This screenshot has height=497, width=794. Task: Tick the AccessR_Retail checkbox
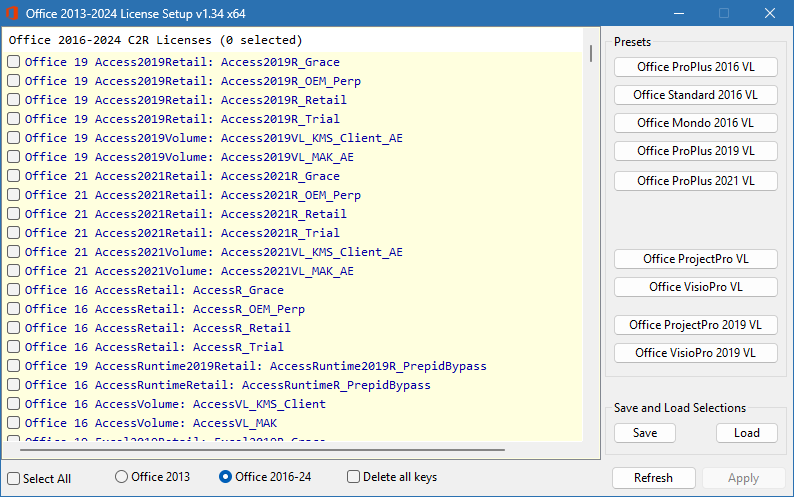pos(14,328)
